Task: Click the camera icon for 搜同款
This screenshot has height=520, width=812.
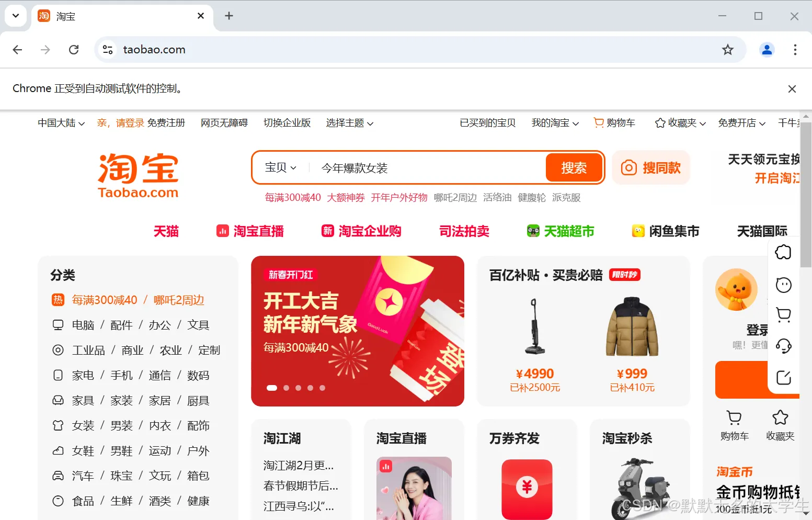Action: pyautogui.click(x=628, y=168)
